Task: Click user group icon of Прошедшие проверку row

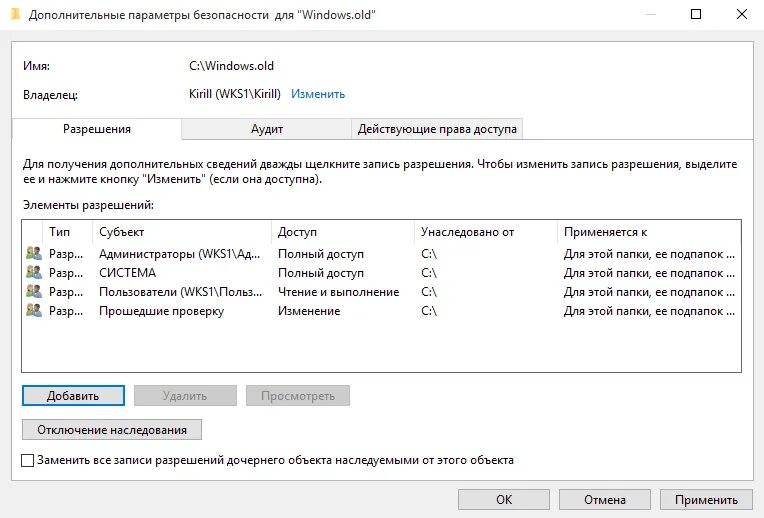Action: pos(34,310)
